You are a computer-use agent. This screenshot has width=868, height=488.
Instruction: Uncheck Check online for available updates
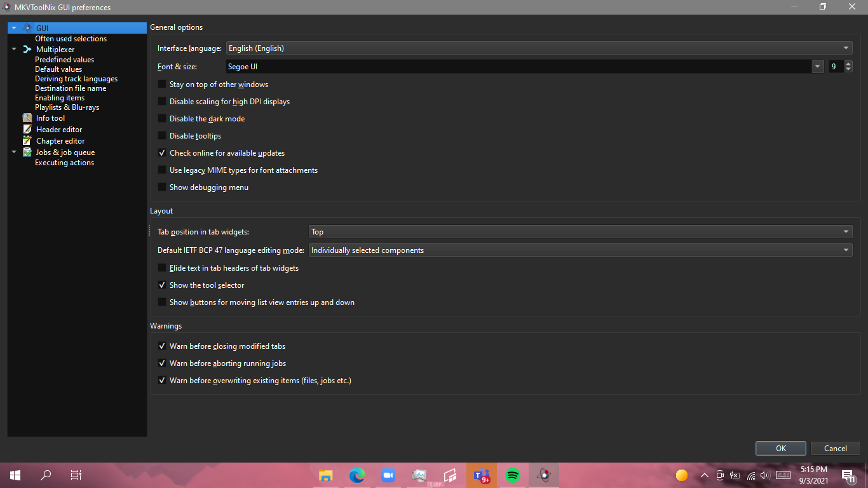(x=162, y=153)
